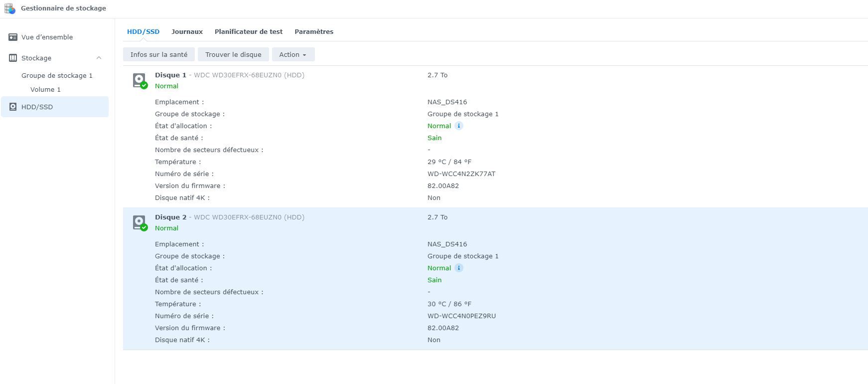
Task: Open Volume 1 in the sidebar
Action: (45, 90)
